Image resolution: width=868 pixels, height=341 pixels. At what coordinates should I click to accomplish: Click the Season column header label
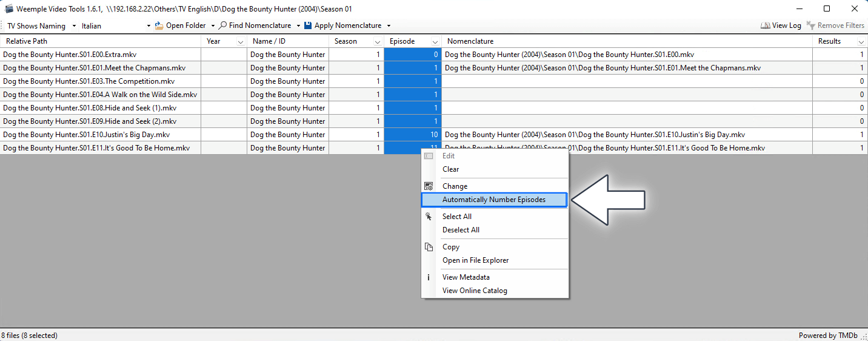pyautogui.click(x=346, y=41)
